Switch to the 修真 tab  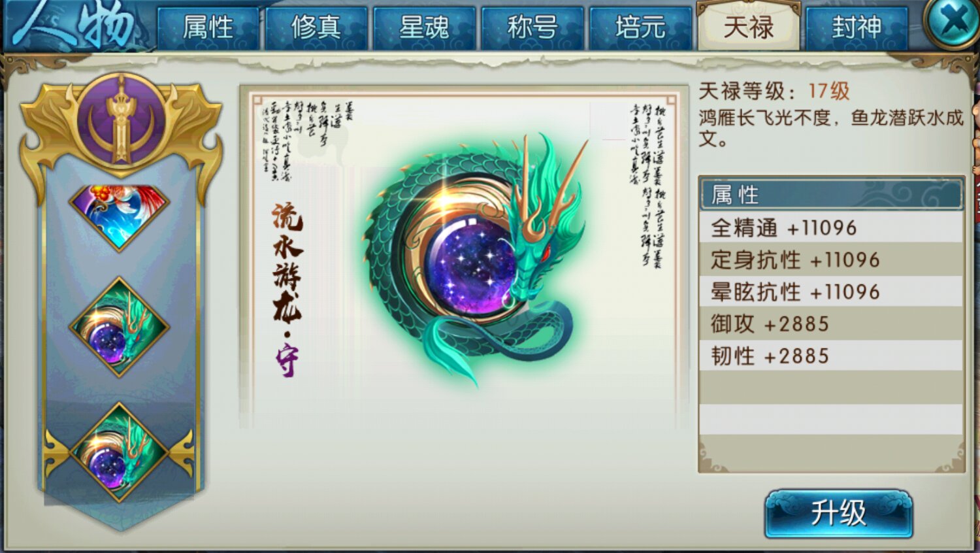coord(316,28)
